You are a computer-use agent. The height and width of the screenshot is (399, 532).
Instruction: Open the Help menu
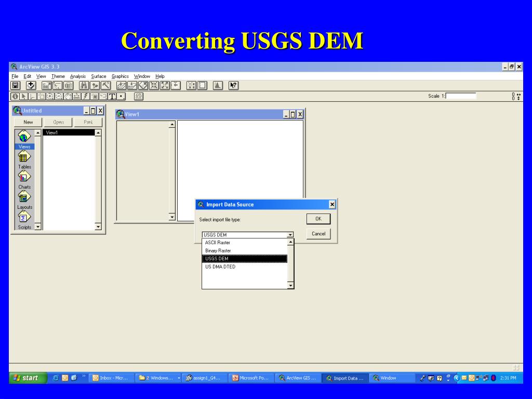pyautogui.click(x=160, y=76)
